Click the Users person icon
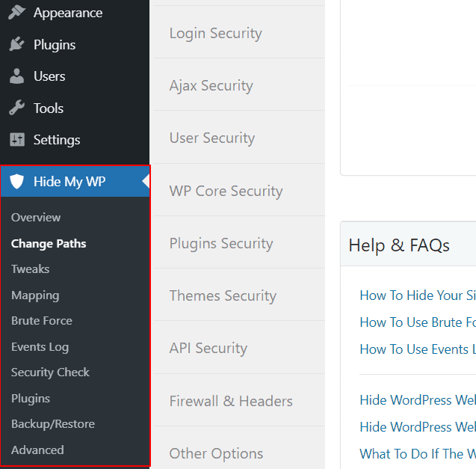This screenshot has height=469, width=476. 16,76
